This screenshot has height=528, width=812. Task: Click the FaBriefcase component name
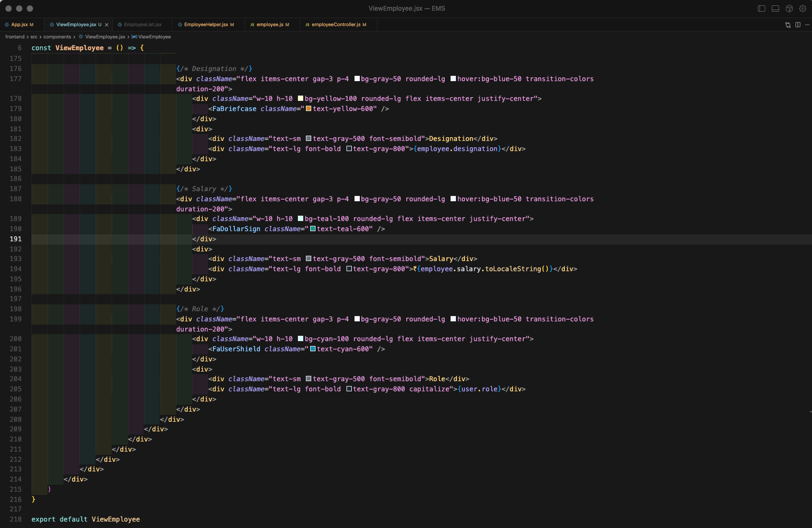tap(234, 109)
